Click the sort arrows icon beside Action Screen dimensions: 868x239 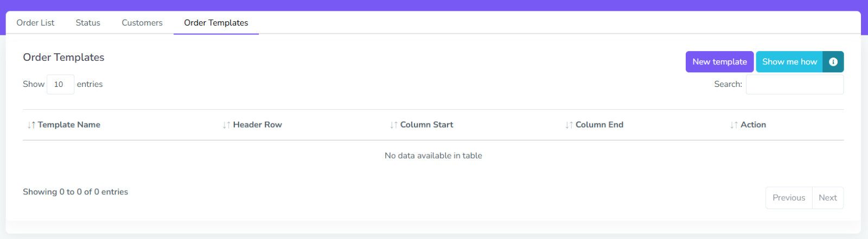(x=733, y=125)
